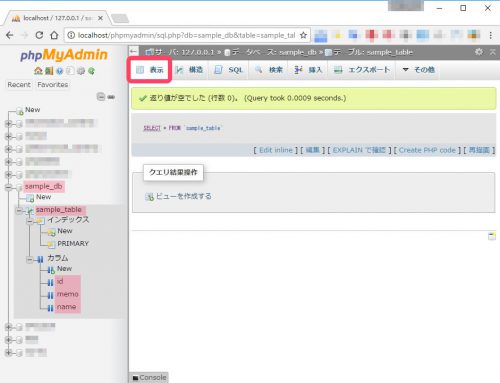The image size is (500, 383).
Task: Click the left arrow beside server breadcrumb
Action: tap(134, 51)
